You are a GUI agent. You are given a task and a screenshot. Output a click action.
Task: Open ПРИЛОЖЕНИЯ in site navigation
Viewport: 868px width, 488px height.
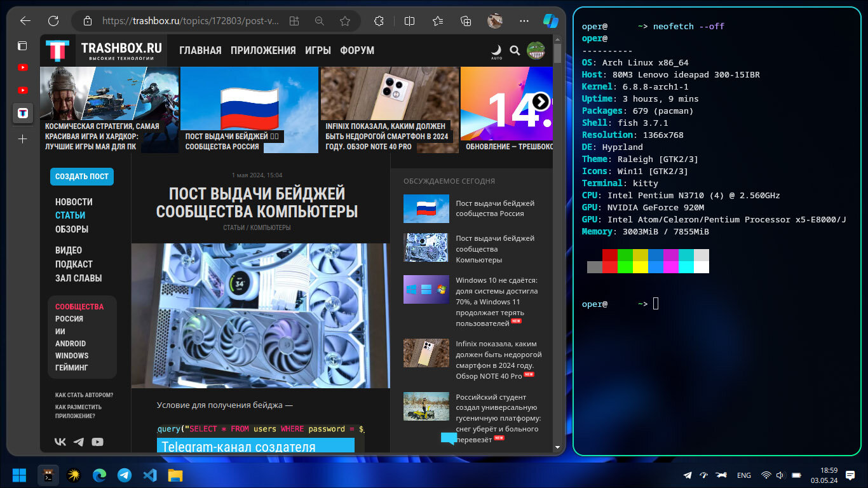(x=263, y=51)
